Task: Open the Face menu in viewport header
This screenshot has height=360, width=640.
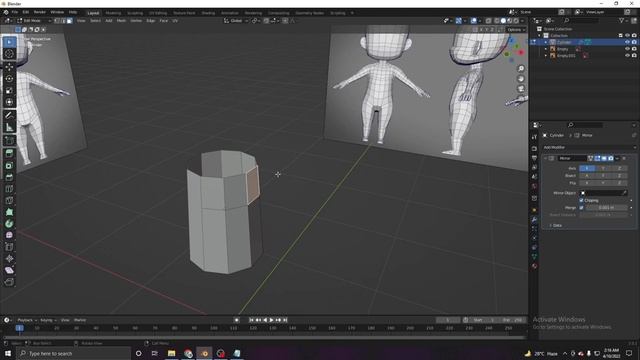Action: tap(164, 20)
